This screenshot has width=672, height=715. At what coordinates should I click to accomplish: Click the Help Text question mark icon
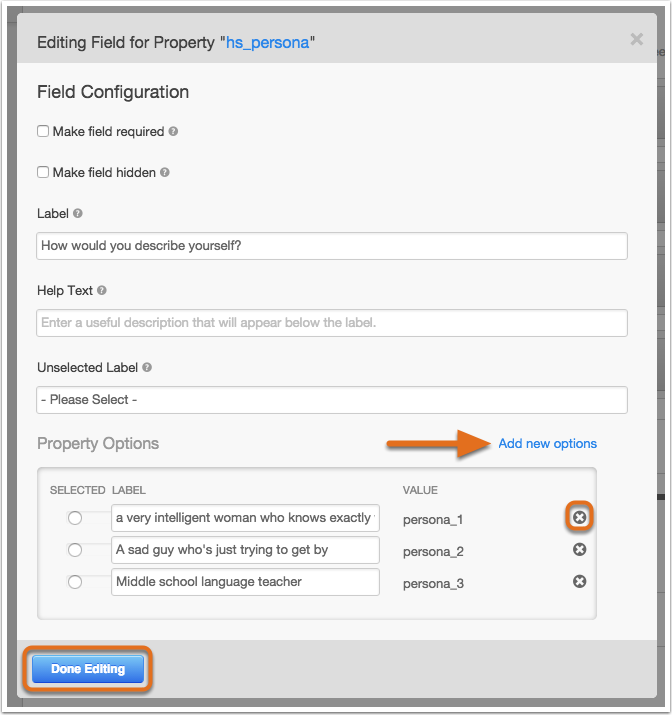point(102,290)
